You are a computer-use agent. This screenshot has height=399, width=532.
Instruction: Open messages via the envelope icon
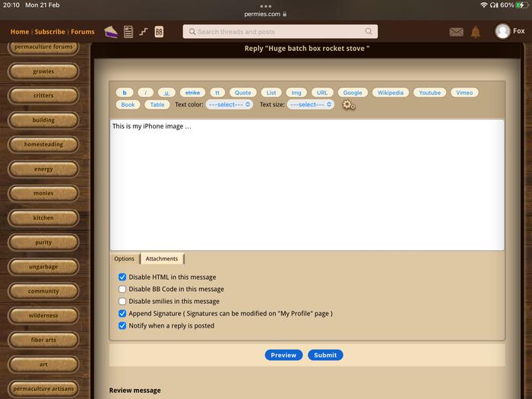[x=456, y=32]
